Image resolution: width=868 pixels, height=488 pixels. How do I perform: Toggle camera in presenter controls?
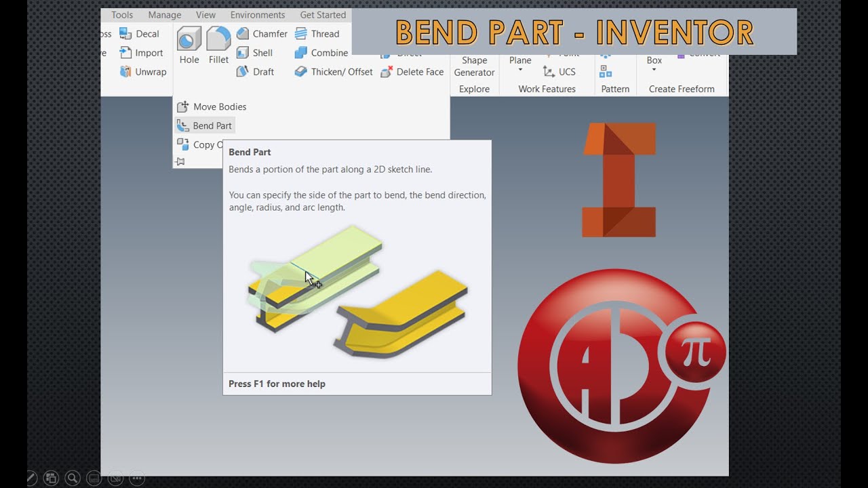[x=116, y=478]
